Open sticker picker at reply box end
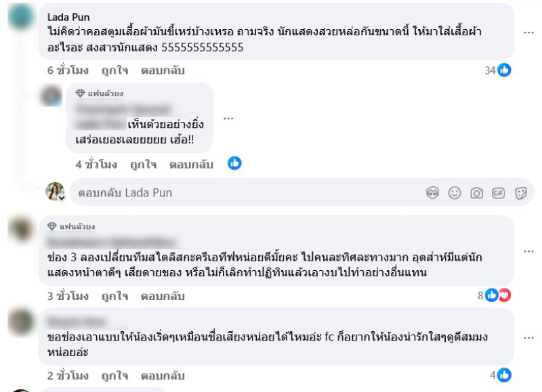 520,193
